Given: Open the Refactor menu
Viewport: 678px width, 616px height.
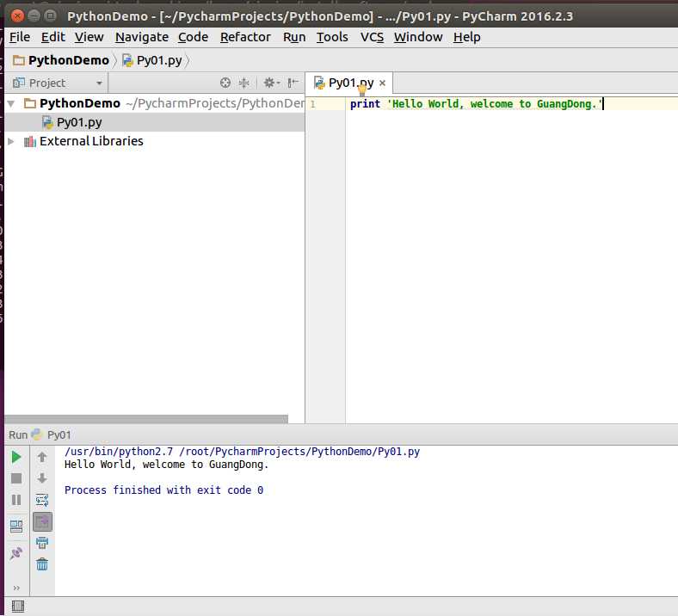Looking at the screenshot, I should (245, 37).
